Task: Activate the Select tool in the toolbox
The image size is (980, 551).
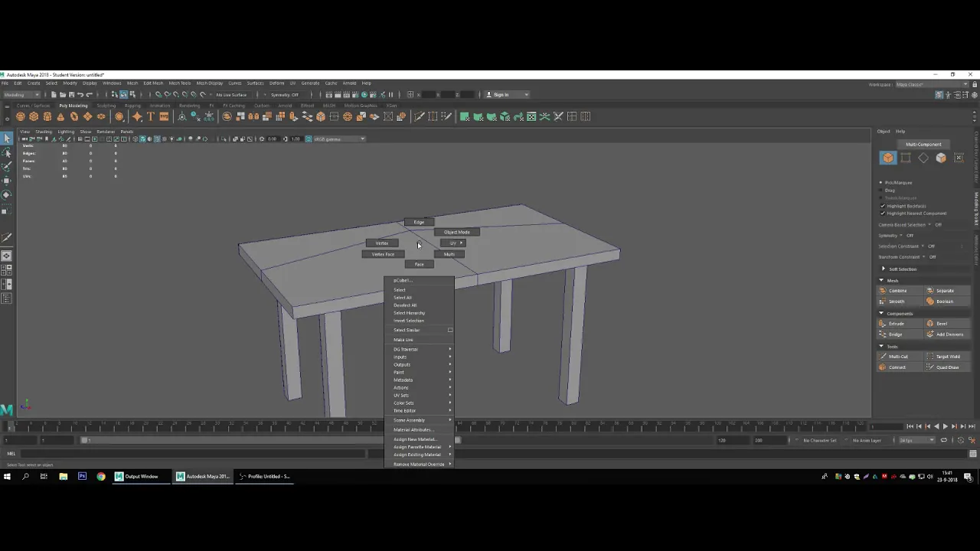Action: [x=7, y=139]
